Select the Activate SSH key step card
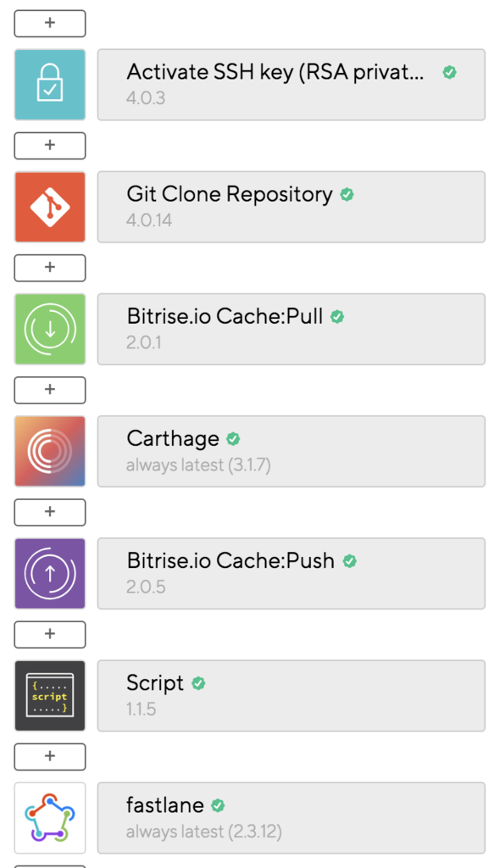494x868 pixels. tap(291, 85)
